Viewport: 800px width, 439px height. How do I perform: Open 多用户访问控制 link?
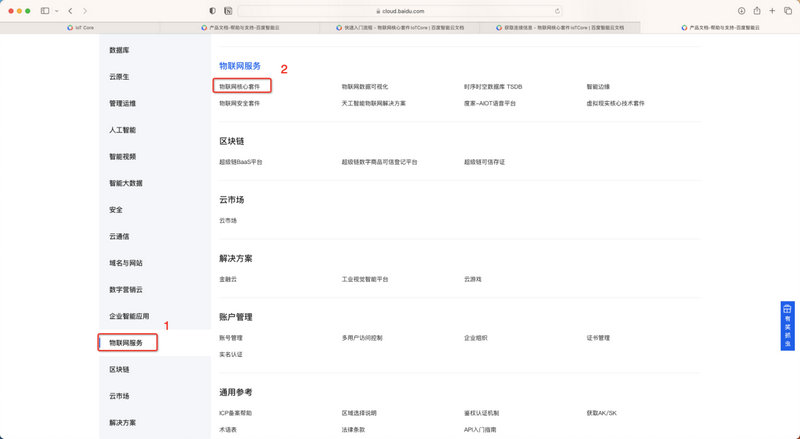pyautogui.click(x=362, y=338)
